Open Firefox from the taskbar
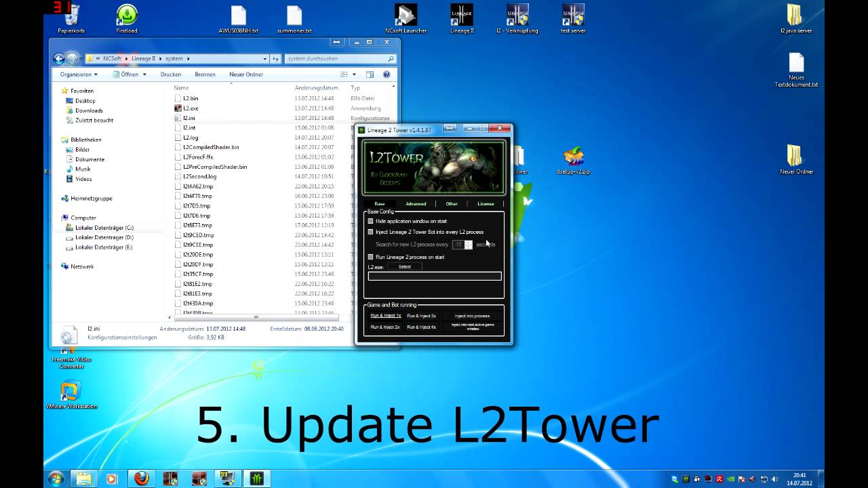Screen dimensions: 868x488 tap(141, 479)
